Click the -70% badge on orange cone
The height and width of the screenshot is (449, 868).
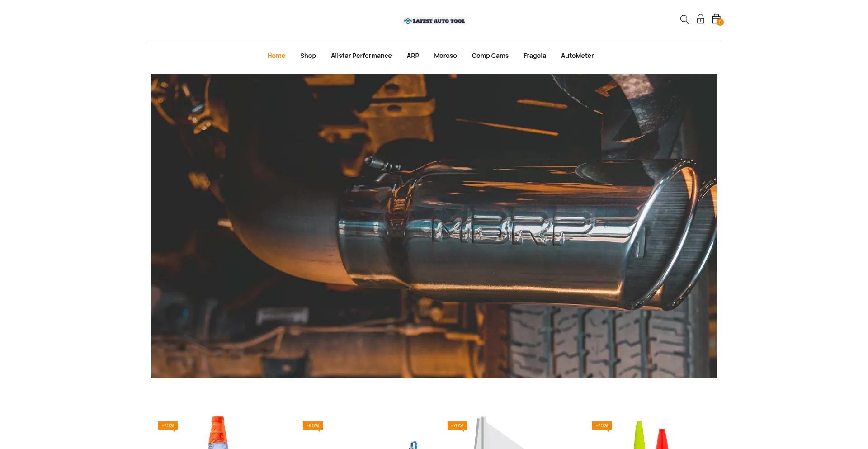coord(168,425)
